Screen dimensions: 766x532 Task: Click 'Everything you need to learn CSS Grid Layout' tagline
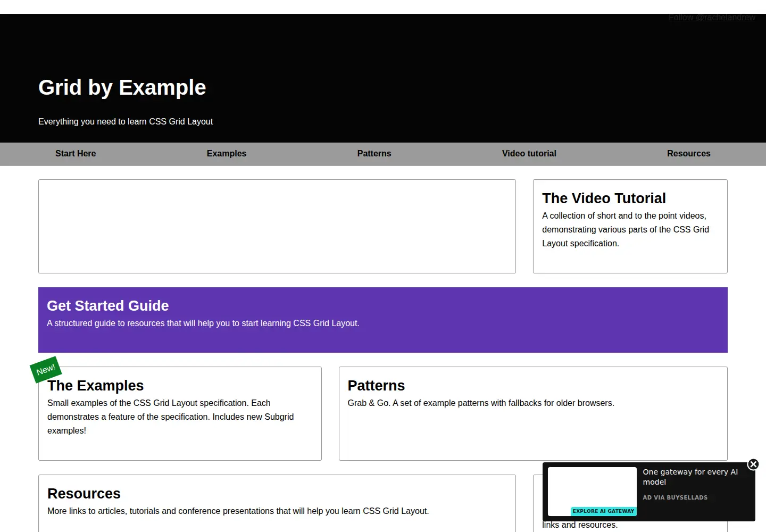click(x=126, y=121)
